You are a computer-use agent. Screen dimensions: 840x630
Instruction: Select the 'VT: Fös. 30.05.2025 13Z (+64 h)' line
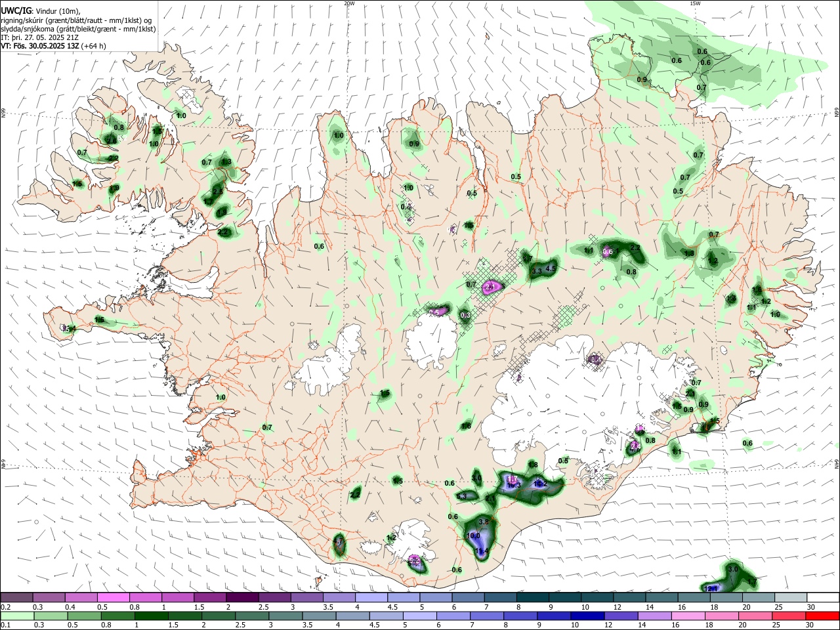pyautogui.click(x=53, y=46)
